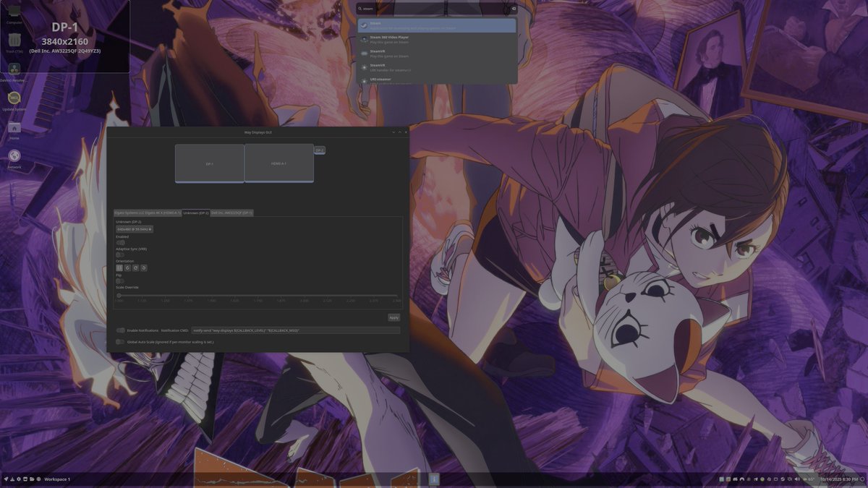Pick the SteamVR 'Play this game on Steam' result

(437, 53)
